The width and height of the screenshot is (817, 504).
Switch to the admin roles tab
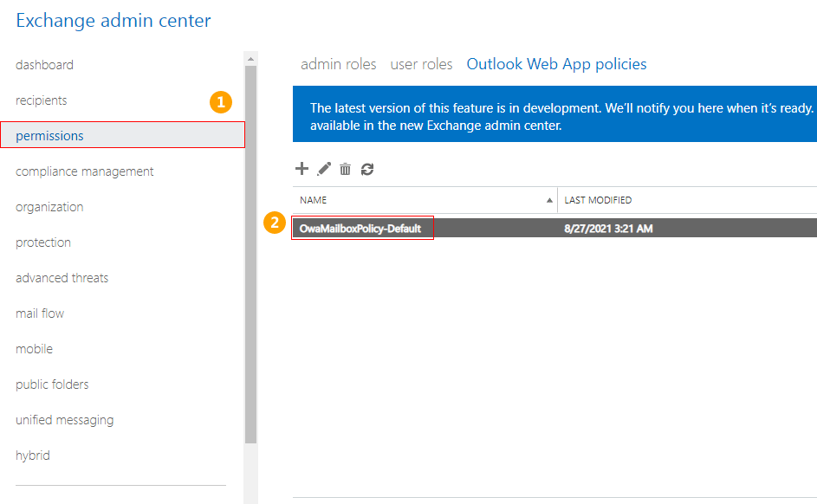pos(338,64)
